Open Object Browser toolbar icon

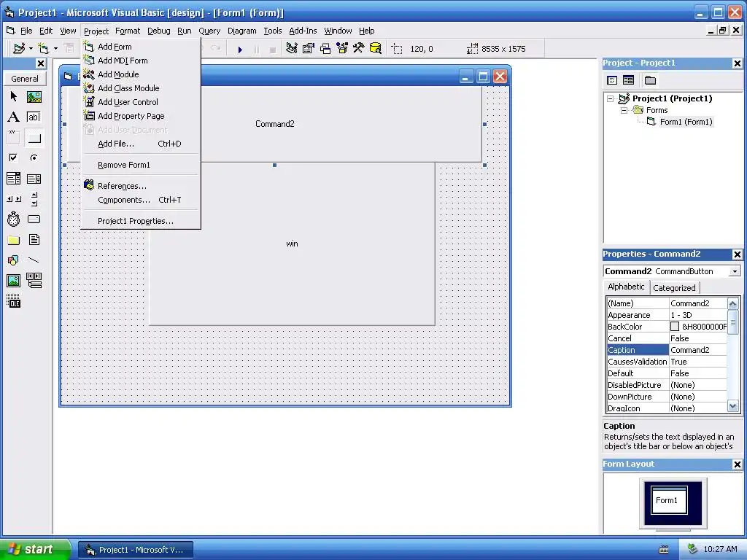342,49
